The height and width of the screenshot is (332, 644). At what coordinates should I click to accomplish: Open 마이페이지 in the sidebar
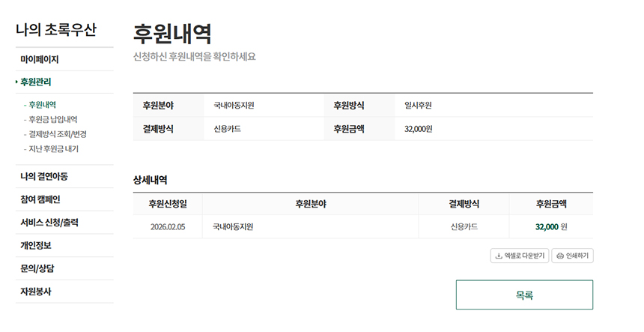(x=40, y=59)
